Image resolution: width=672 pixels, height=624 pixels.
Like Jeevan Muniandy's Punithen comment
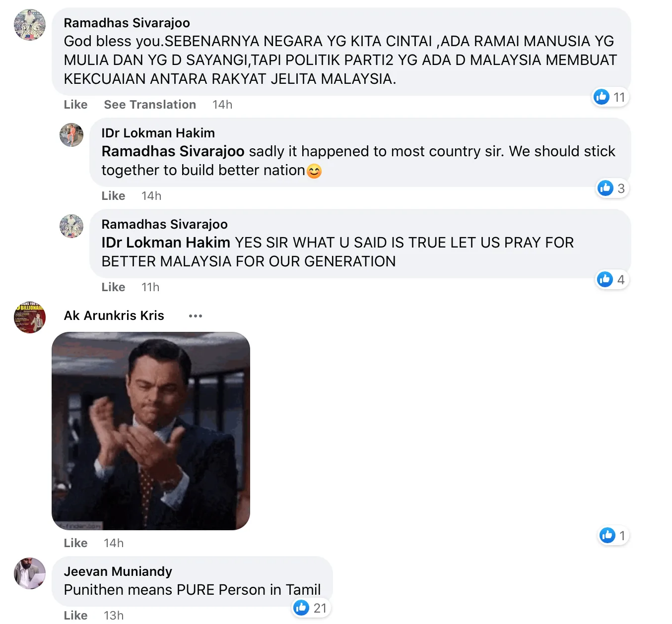point(75,616)
